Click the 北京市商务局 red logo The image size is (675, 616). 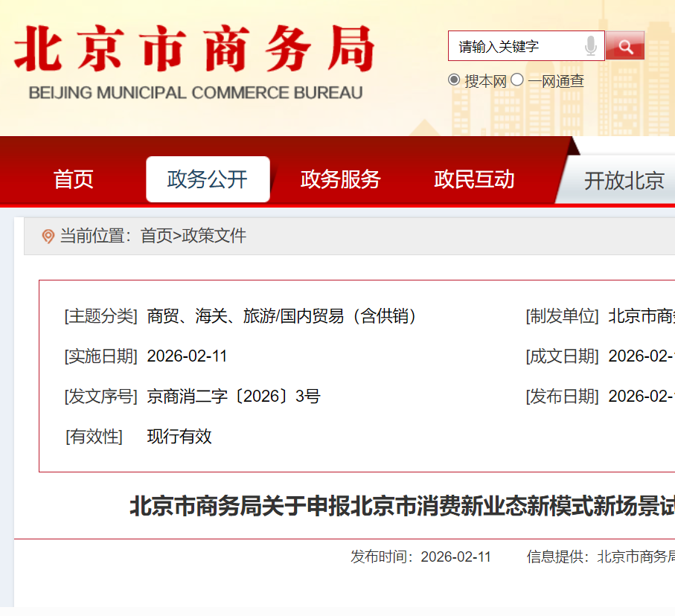point(194,50)
